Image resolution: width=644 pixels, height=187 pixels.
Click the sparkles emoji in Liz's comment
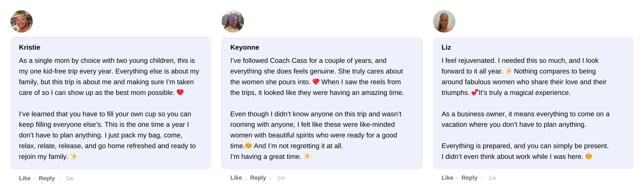[508, 71]
